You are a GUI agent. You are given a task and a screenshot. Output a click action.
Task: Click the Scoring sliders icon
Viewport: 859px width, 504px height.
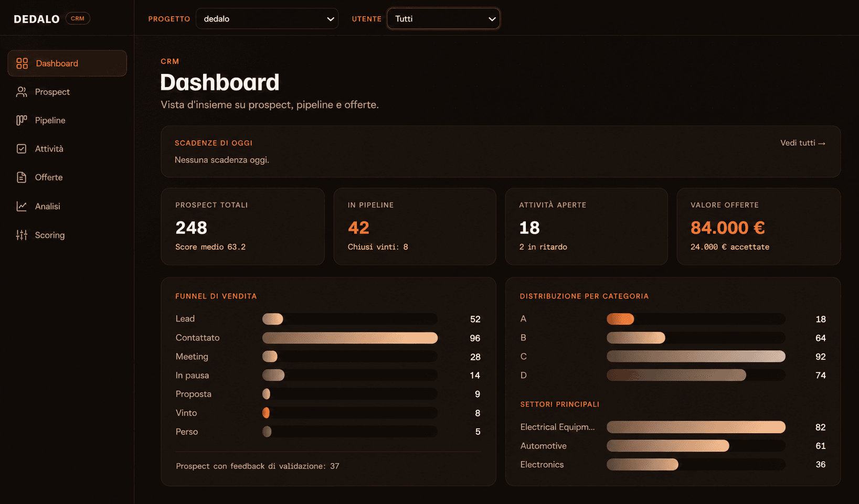pyautogui.click(x=22, y=235)
